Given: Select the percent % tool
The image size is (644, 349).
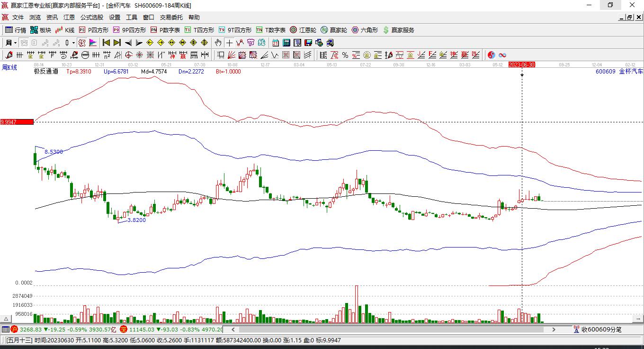Looking at the screenshot, I should (x=345, y=55).
